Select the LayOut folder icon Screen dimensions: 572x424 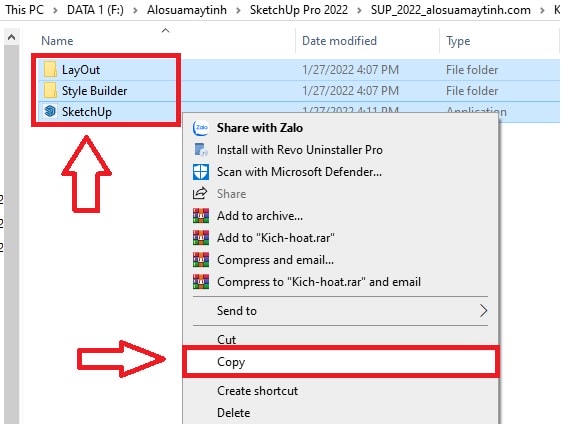point(50,69)
